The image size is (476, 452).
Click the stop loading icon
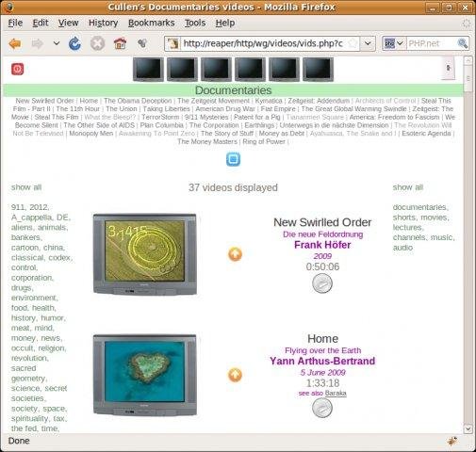tap(97, 43)
